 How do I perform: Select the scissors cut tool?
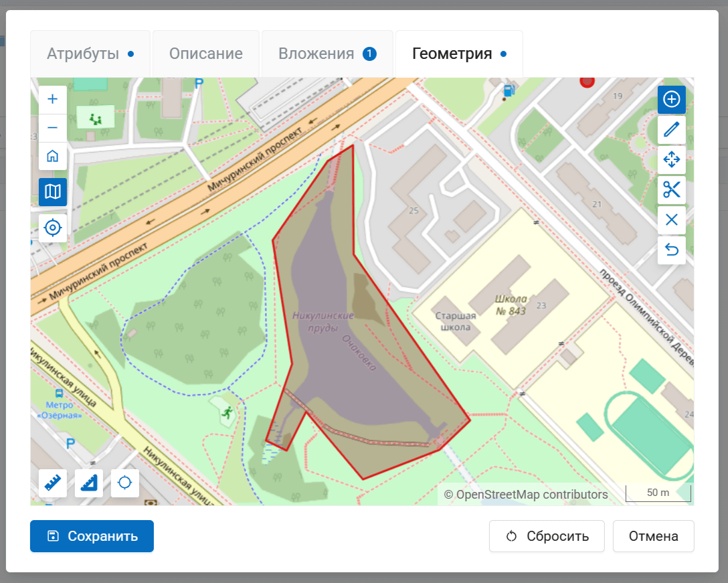click(x=671, y=190)
